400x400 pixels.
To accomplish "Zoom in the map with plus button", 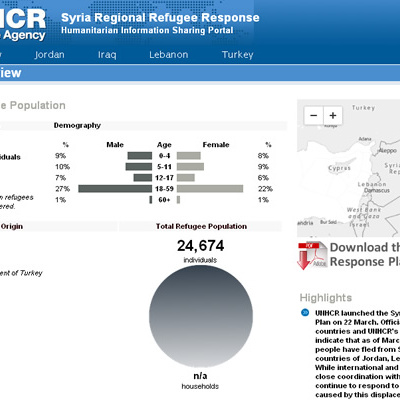I will click(333, 115).
